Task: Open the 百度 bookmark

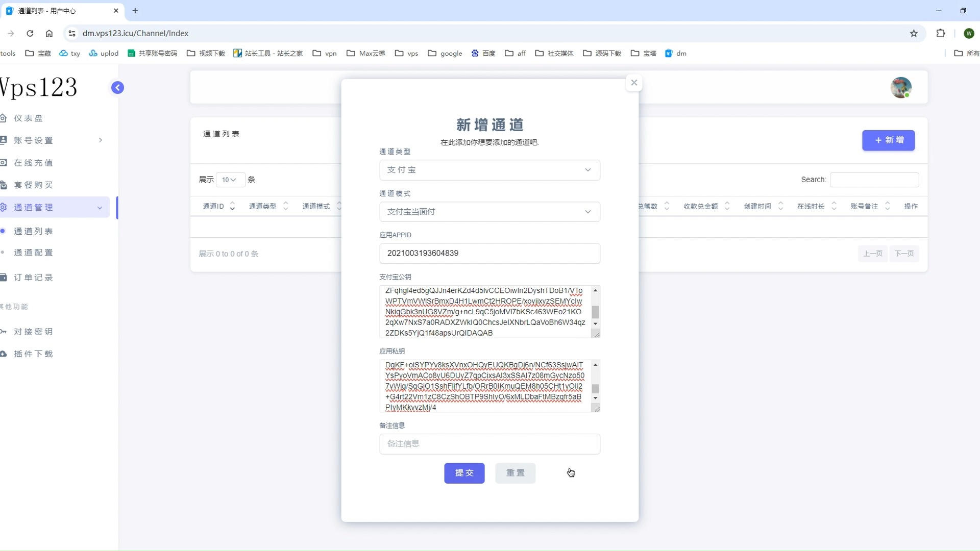Action: 483,53
